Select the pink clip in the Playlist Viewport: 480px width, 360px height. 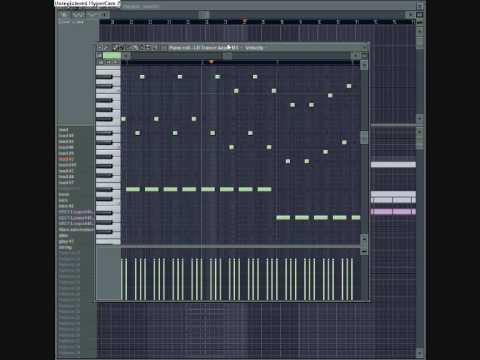pyautogui.click(x=393, y=212)
